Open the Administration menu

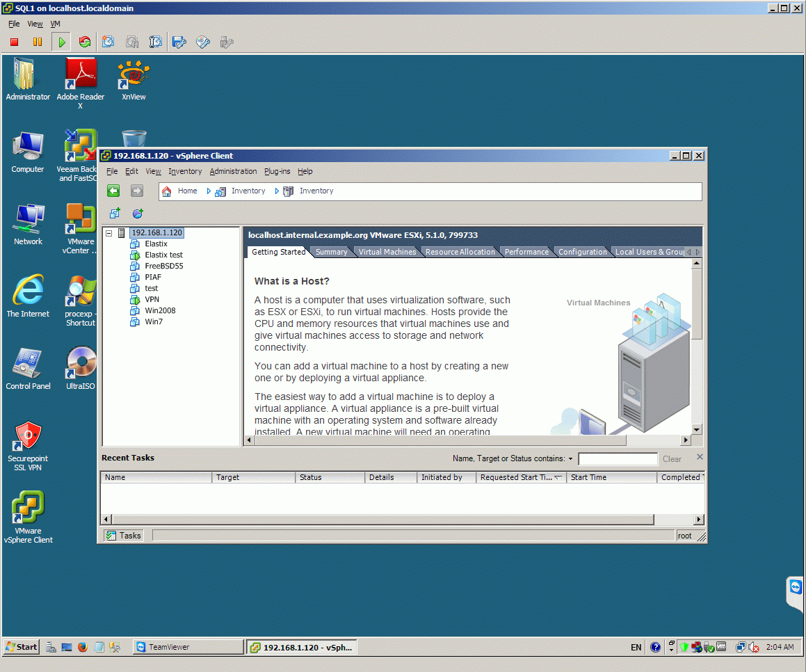point(233,171)
